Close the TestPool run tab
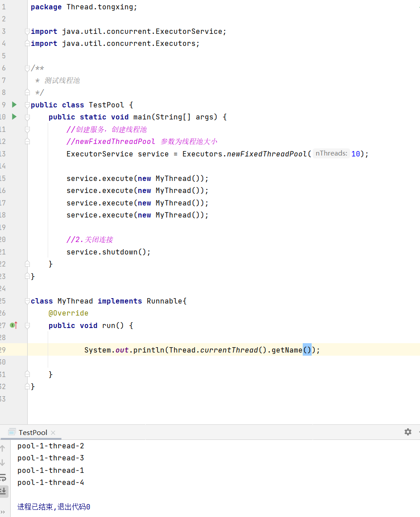The height and width of the screenshot is (517, 420). coord(53,433)
